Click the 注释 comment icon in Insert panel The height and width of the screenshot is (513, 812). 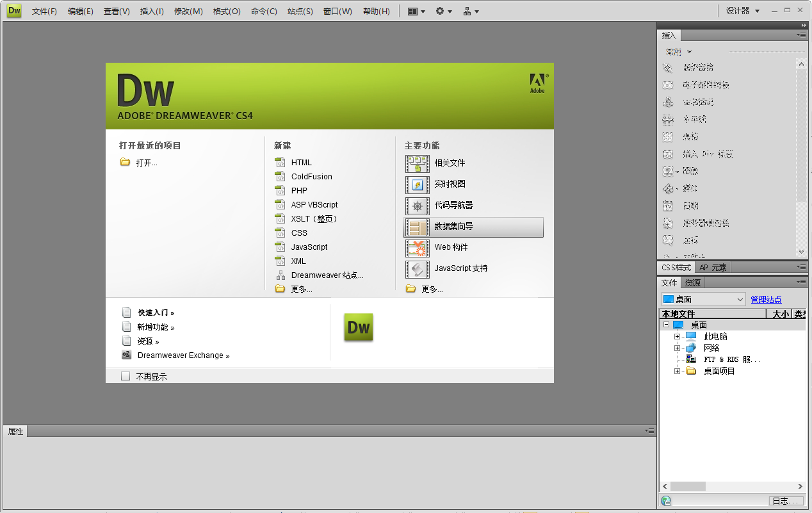pyautogui.click(x=668, y=240)
